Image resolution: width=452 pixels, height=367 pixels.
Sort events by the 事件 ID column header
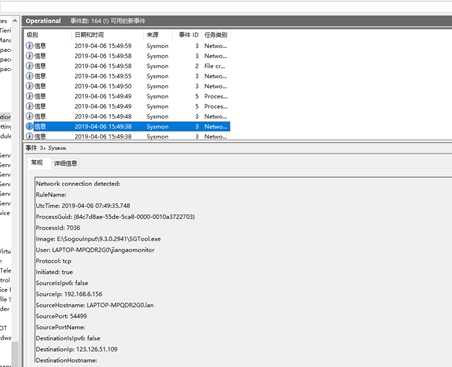point(189,35)
